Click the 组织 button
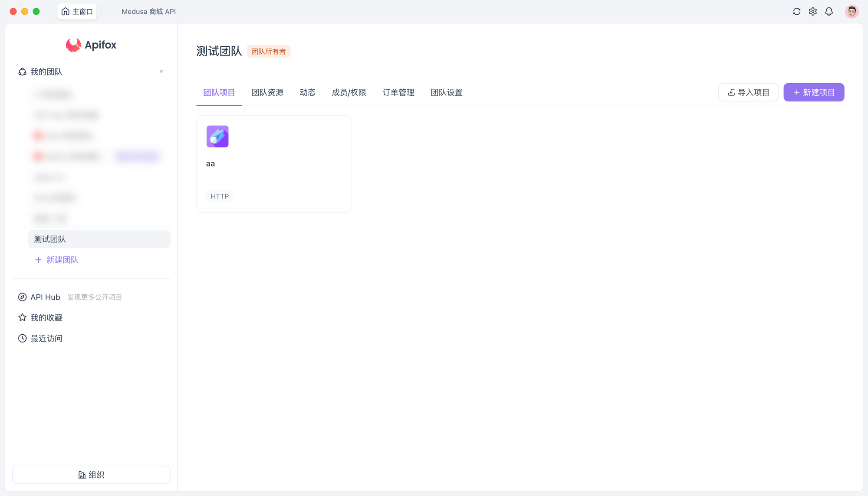The height and width of the screenshot is (496, 868). (x=91, y=475)
